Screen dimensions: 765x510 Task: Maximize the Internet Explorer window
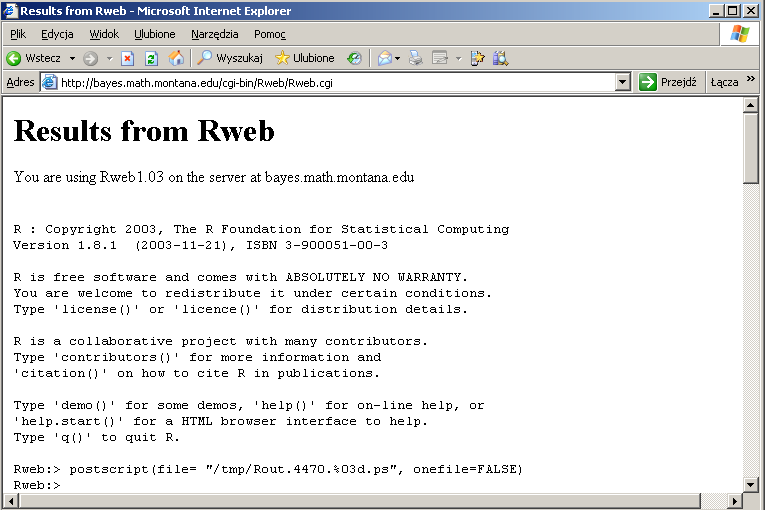coord(733,11)
